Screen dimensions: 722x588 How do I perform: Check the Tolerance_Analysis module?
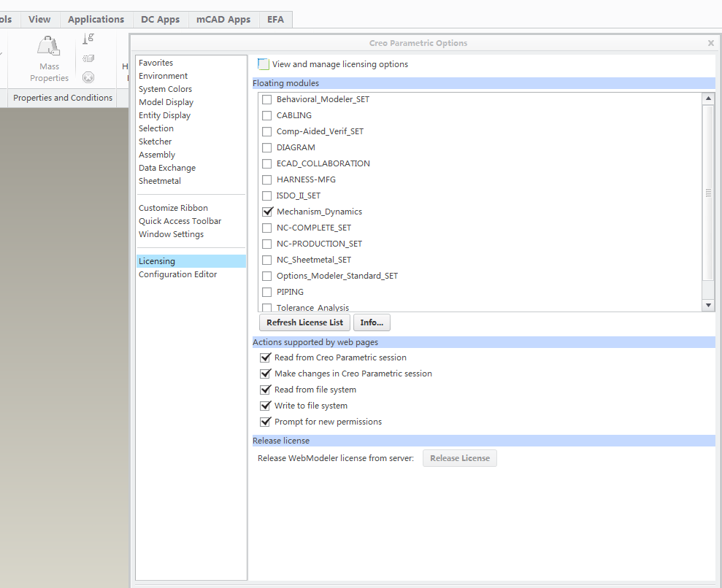click(266, 307)
